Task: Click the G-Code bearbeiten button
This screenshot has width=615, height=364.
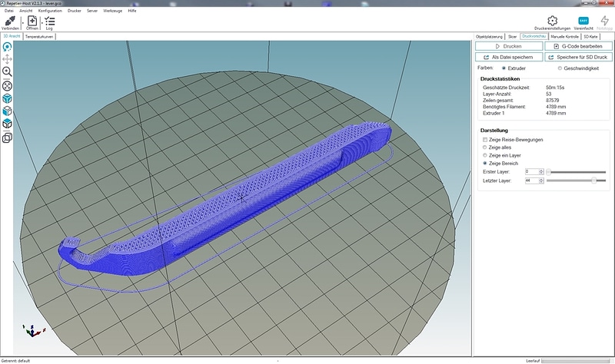Action: 578,46
